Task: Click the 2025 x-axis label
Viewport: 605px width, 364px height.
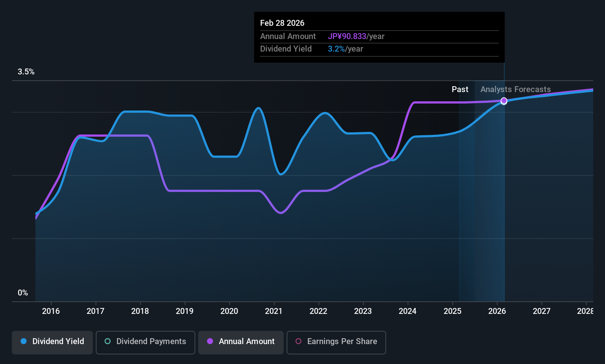Action: tap(452, 311)
